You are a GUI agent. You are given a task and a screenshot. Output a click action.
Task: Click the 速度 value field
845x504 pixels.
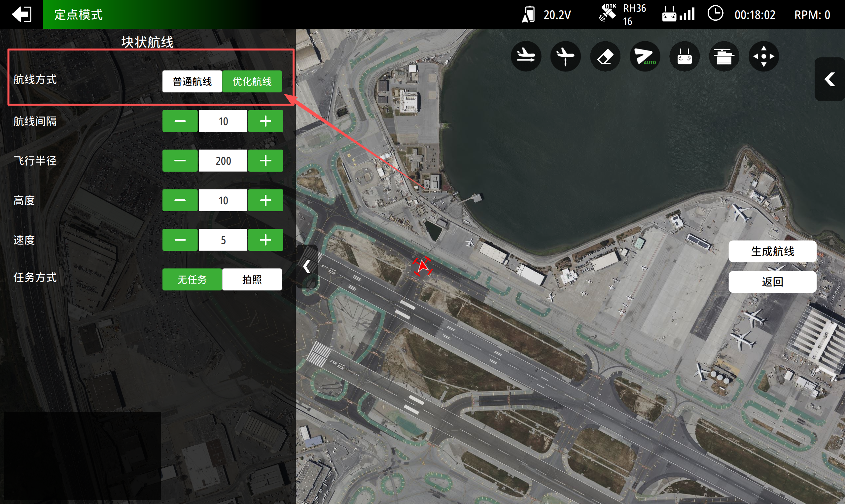(223, 240)
